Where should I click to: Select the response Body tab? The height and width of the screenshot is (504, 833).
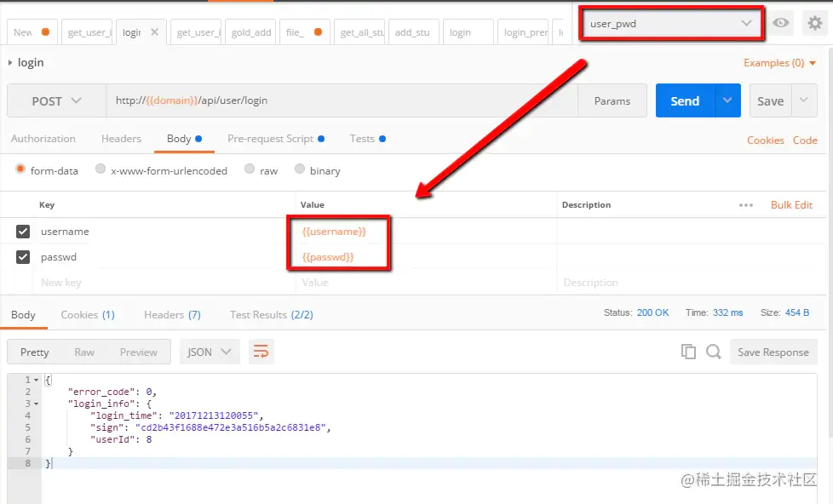[x=23, y=315]
